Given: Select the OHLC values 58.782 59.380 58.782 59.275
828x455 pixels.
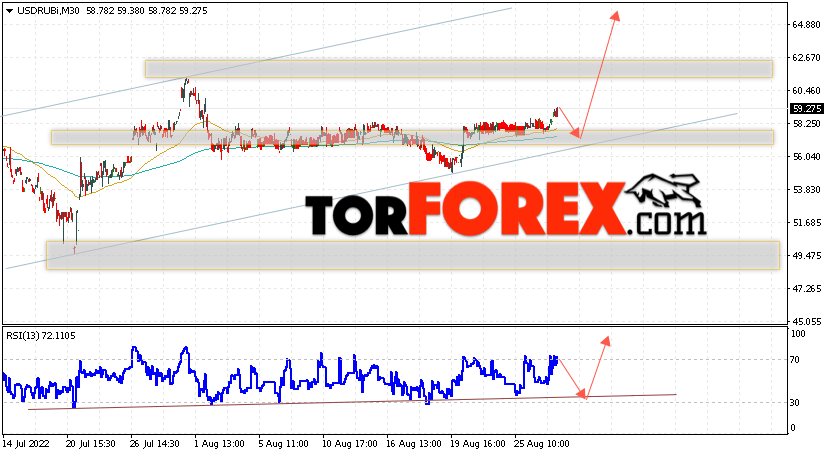Looking at the screenshot, I should [147, 11].
